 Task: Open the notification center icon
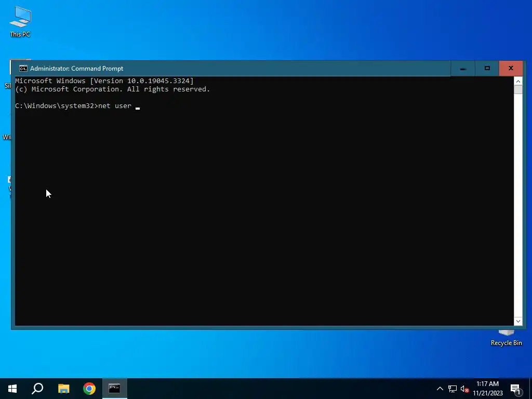(x=516, y=389)
